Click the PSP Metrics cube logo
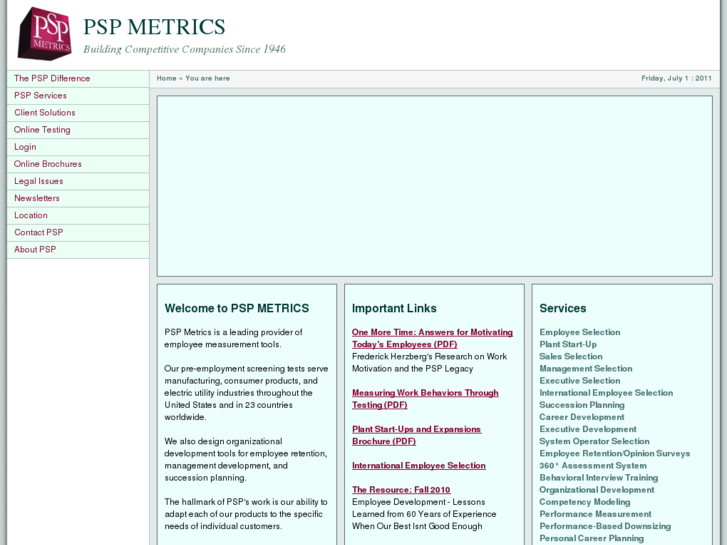This screenshot has height=545, width=727. click(x=45, y=34)
